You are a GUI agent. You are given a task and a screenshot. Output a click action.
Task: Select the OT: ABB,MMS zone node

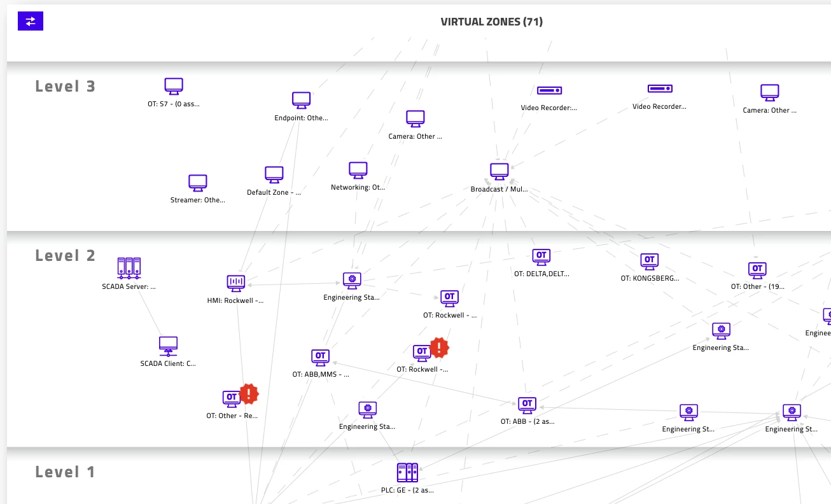(321, 357)
